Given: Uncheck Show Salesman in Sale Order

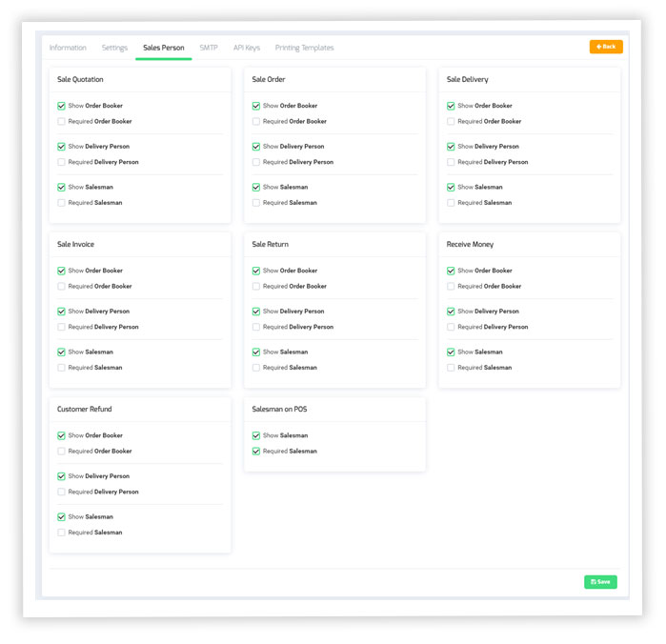Looking at the screenshot, I should pos(256,188).
